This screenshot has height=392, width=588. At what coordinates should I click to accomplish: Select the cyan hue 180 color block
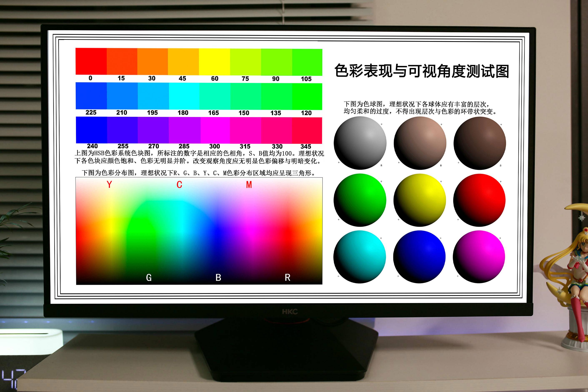[184, 96]
